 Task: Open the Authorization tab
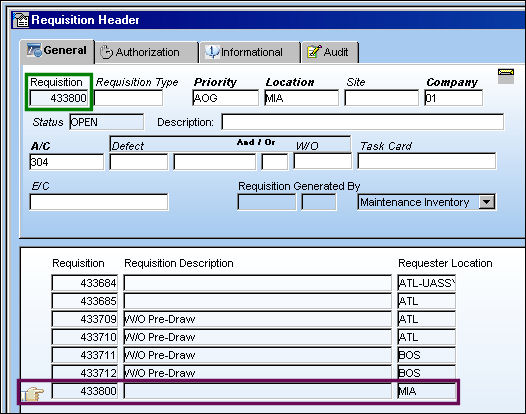(147, 52)
